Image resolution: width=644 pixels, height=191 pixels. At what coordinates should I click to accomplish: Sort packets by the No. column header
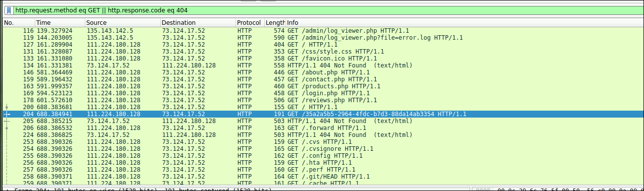coord(19,23)
